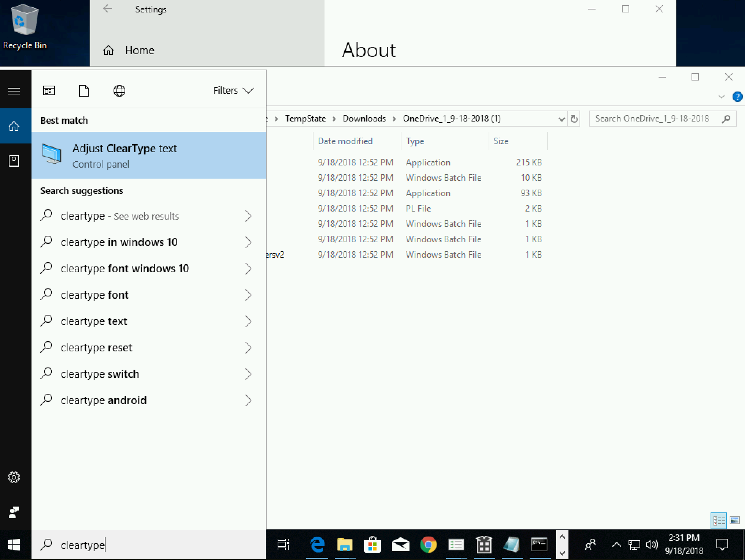Switch File Explorer to Details view
The width and height of the screenshot is (745, 560).
(x=719, y=520)
